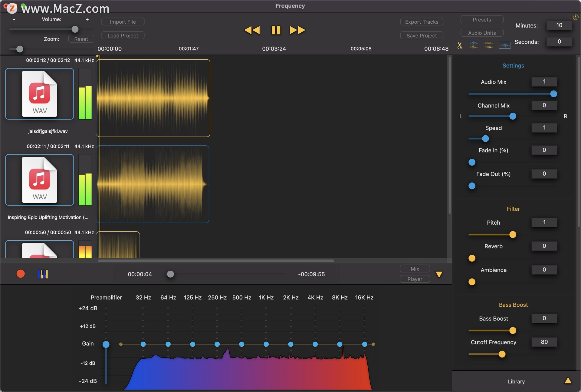Click the Export Tracks button
Screen dimensions: 581x392
click(x=422, y=21)
